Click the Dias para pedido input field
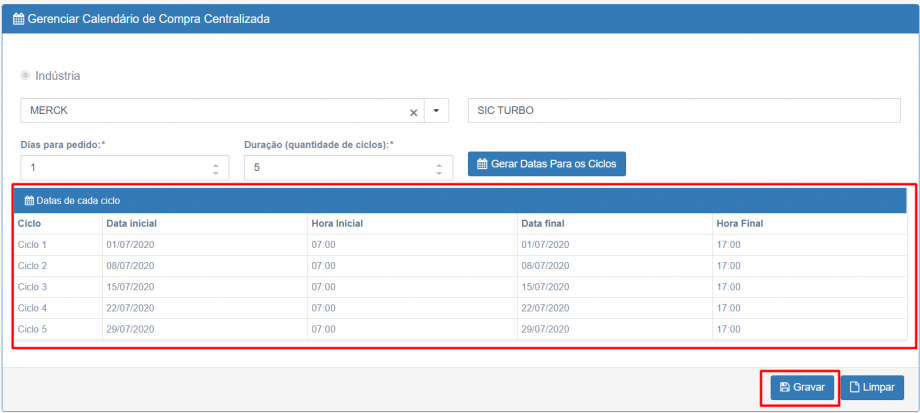Image resolution: width=920 pixels, height=413 pixels. pos(112,168)
